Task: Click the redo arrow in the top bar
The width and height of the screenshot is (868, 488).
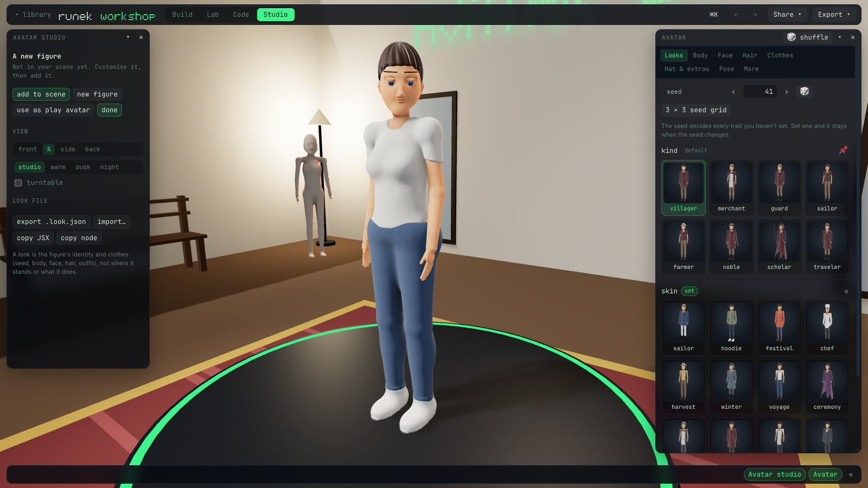Action: [755, 15]
